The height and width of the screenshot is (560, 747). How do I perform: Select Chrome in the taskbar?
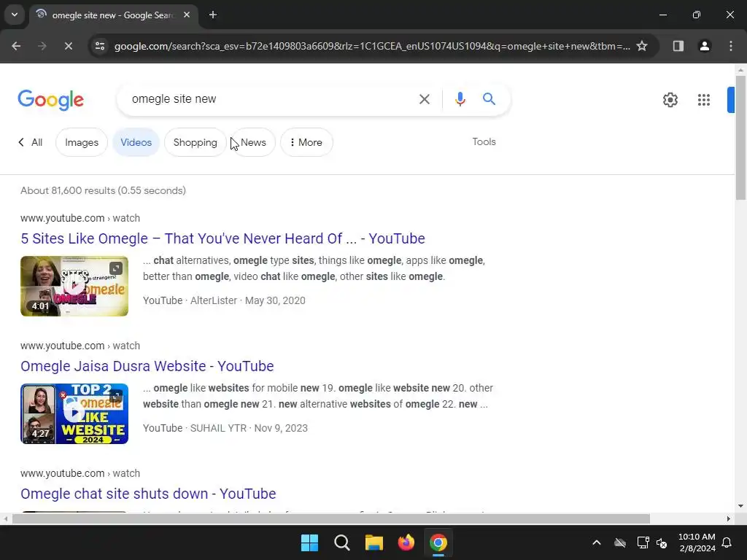pyautogui.click(x=438, y=542)
